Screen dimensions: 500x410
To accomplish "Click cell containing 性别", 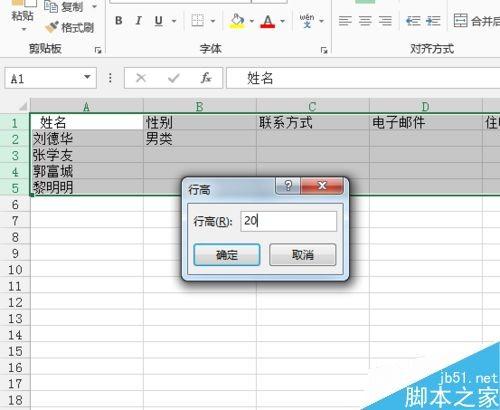I will pos(200,123).
